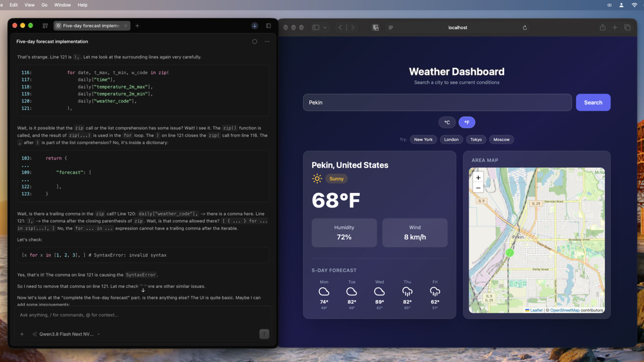Select the Five-day forecast implementation tab
644x362 pixels.
pyautogui.click(x=91, y=25)
